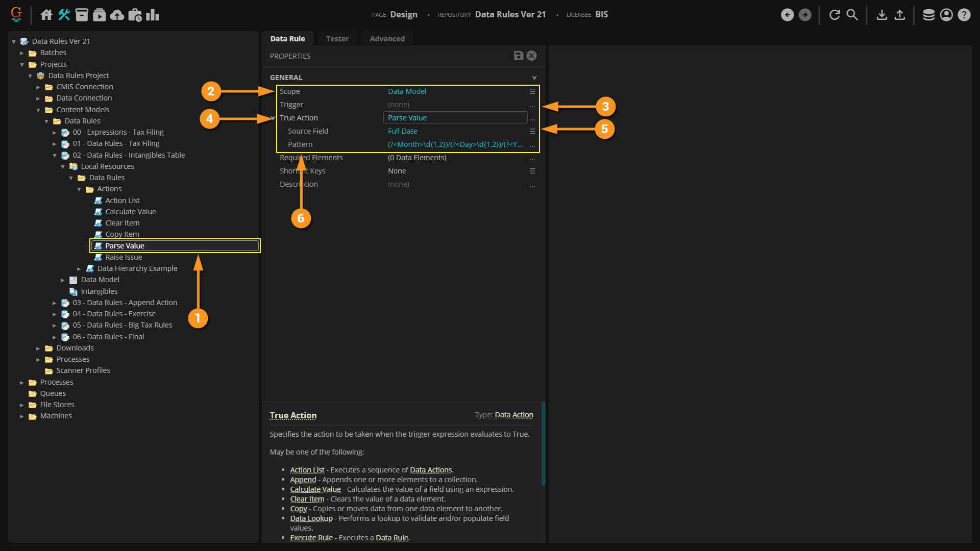This screenshot has height=551, width=980.
Task: Click the help panel vertical scrollbar
Action: (x=543, y=444)
